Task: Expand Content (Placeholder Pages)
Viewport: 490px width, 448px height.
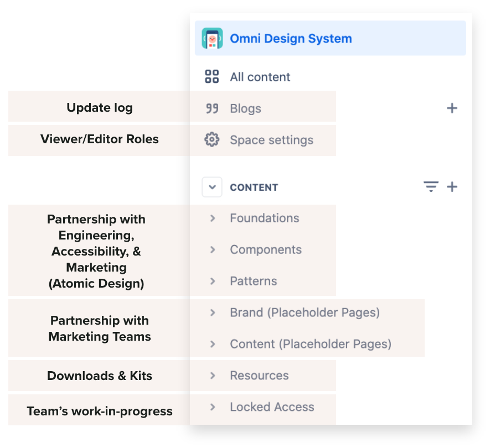Action: pyautogui.click(x=213, y=343)
